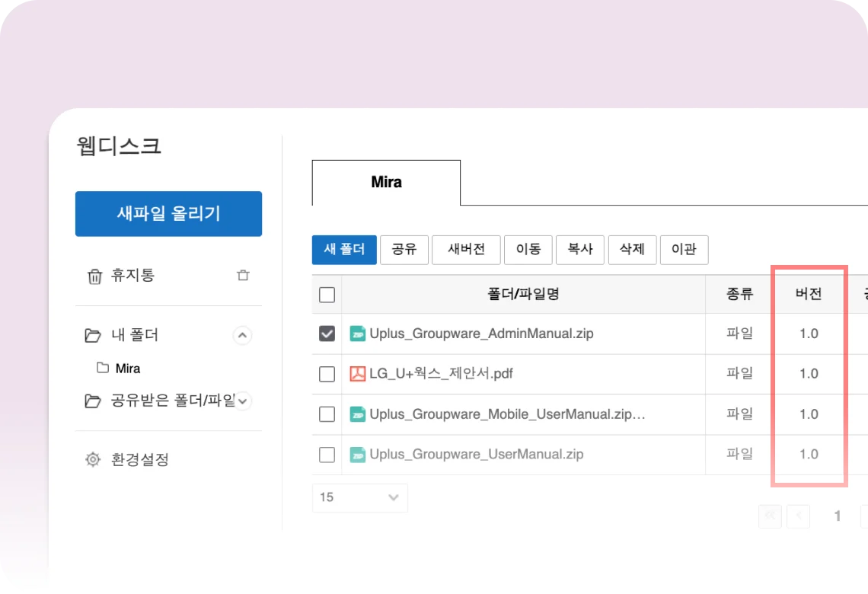Click zip icon of Uplus_Groupware_Mobile_UserManual.zip
Viewport: 868px width, 594px height.
tap(357, 414)
